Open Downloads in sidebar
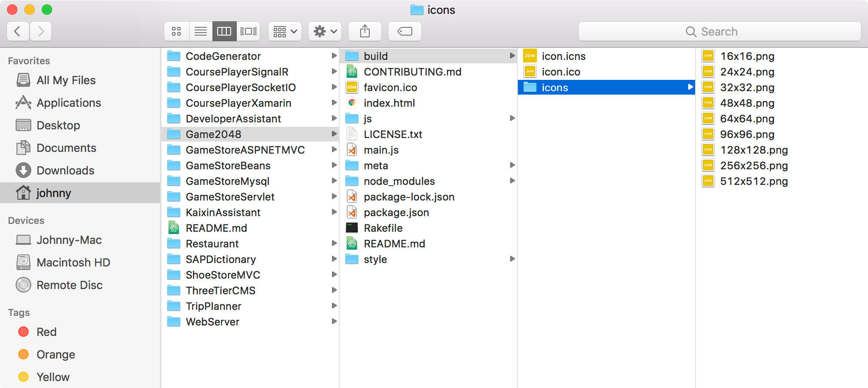This screenshot has width=868, height=388. 80,171
